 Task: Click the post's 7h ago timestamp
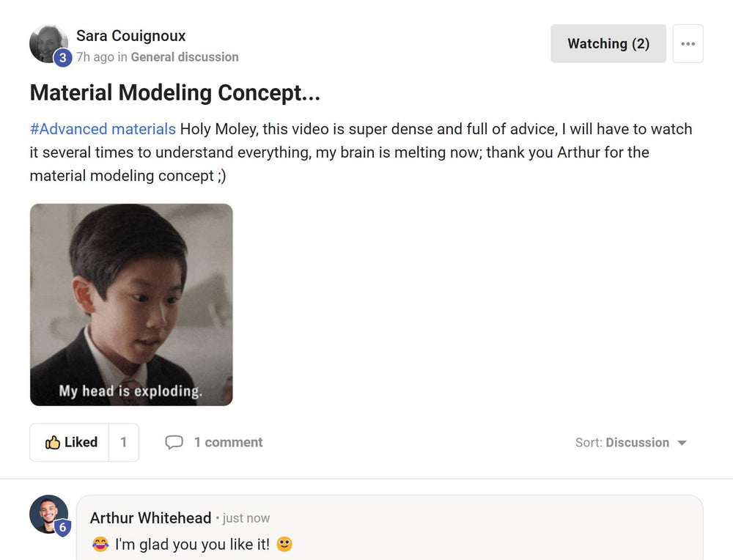click(95, 57)
